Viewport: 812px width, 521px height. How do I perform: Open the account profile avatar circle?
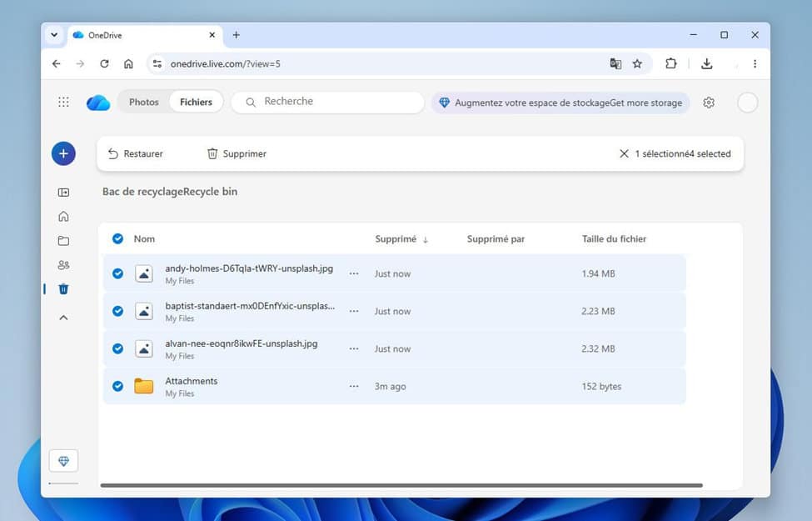click(x=747, y=103)
